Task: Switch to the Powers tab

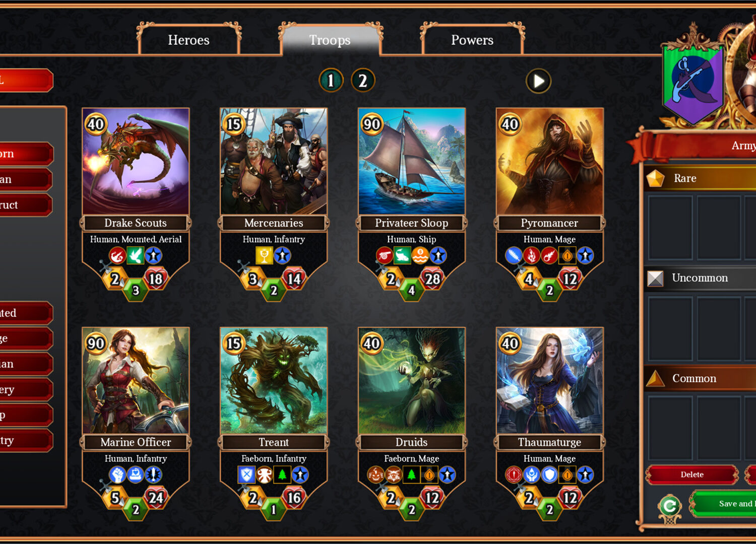Action: tap(472, 40)
